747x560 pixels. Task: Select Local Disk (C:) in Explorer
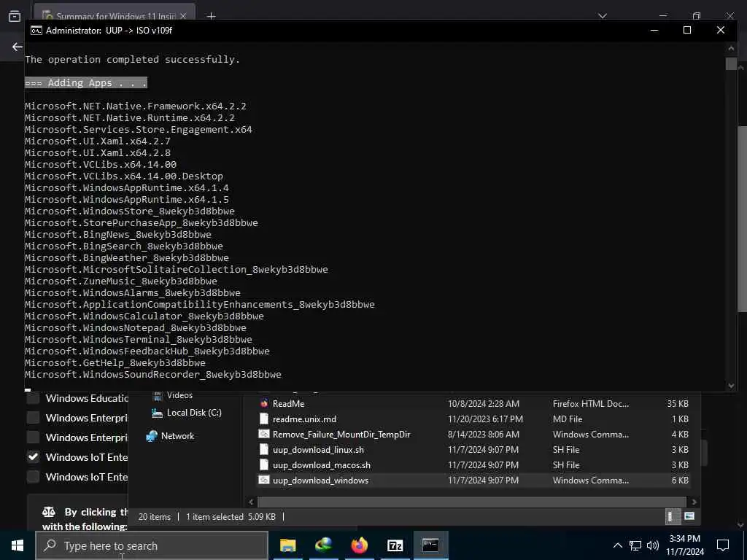[194, 413]
